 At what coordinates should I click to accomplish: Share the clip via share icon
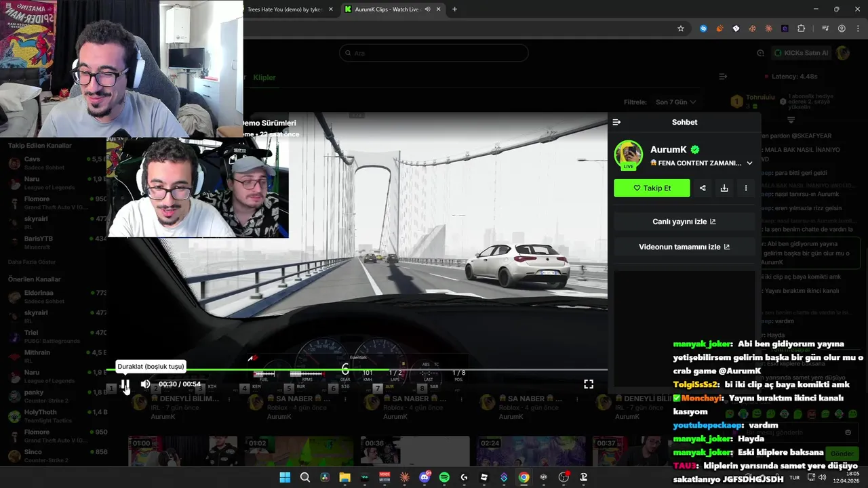click(703, 188)
